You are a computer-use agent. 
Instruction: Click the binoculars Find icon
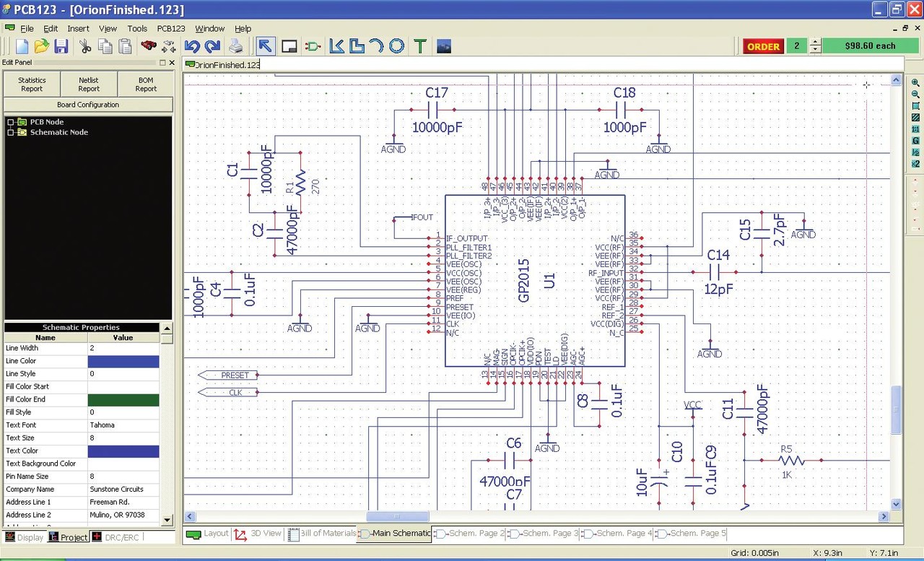[149, 46]
